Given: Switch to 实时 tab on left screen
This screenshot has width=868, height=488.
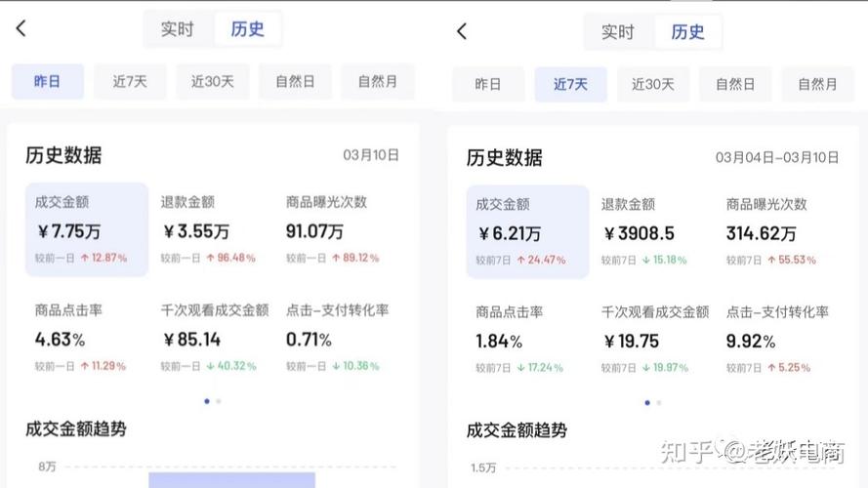Looking at the screenshot, I should [x=177, y=28].
